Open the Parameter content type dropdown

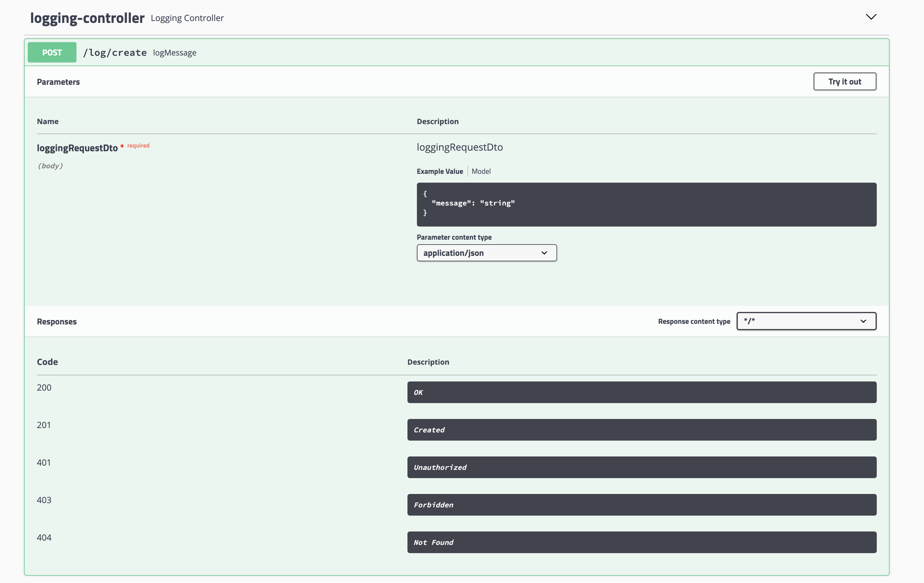click(486, 253)
